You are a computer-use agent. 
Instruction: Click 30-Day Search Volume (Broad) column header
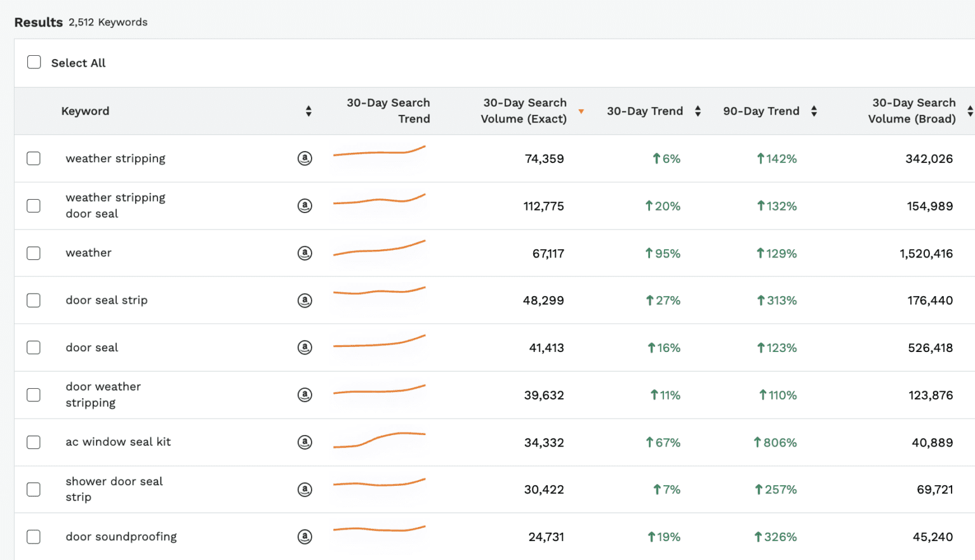click(x=912, y=111)
